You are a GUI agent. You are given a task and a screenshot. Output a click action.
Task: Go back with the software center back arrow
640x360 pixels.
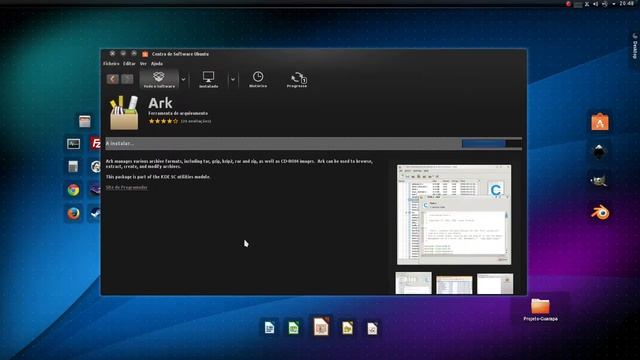tap(113, 79)
